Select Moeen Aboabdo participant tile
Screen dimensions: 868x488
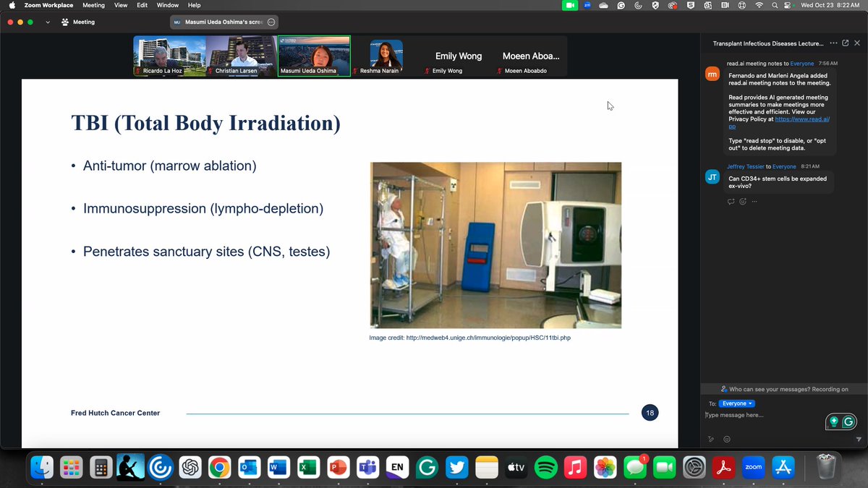click(531, 56)
